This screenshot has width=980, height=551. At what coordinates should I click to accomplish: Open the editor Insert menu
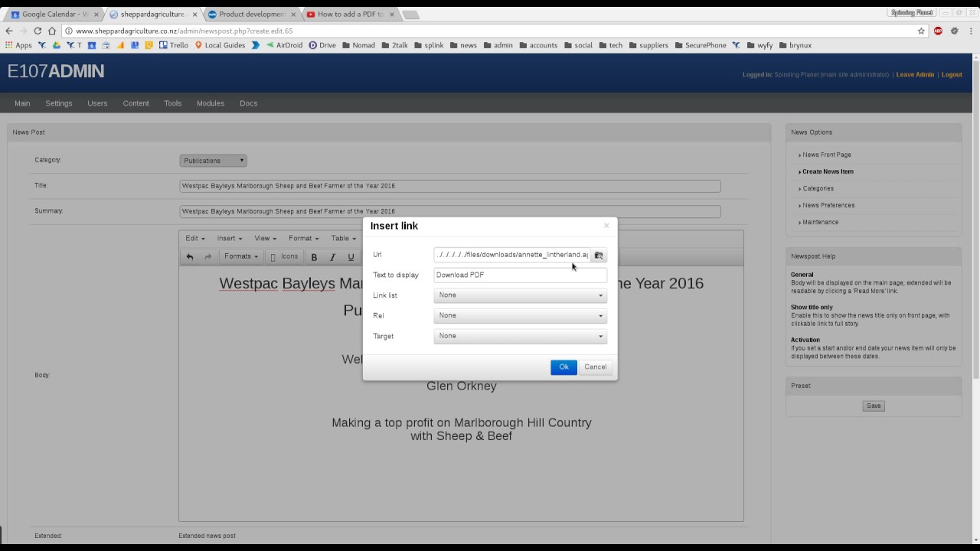tap(229, 238)
